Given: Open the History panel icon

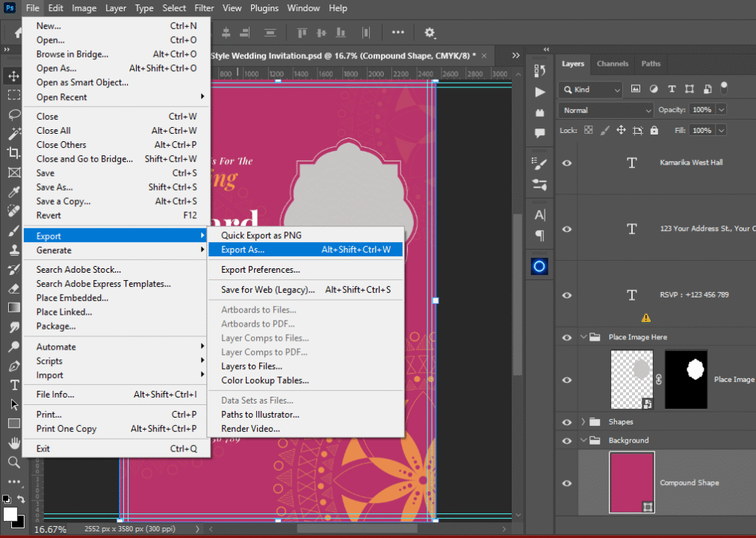Looking at the screenshot, I should coord(540,69).
